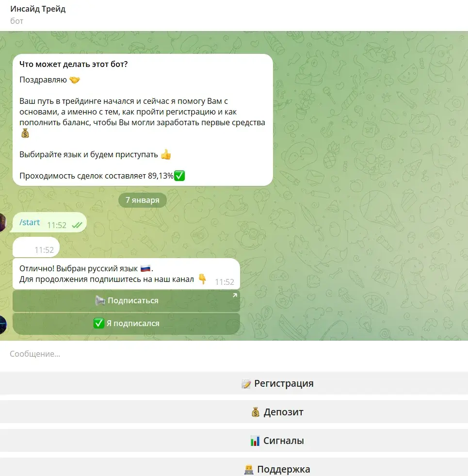Open the Сигналы keyboard button
This screenshot has height=476, width=468.
[x=234, y=440]
